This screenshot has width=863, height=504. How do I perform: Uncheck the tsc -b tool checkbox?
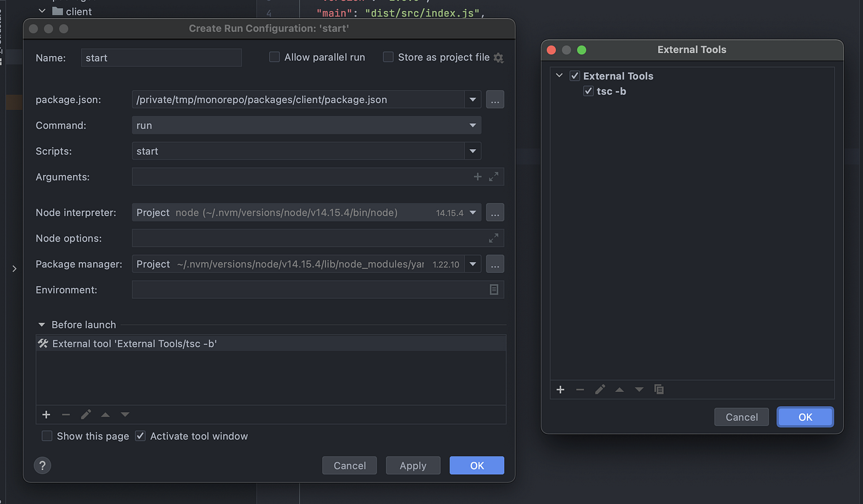pos(589,91)
